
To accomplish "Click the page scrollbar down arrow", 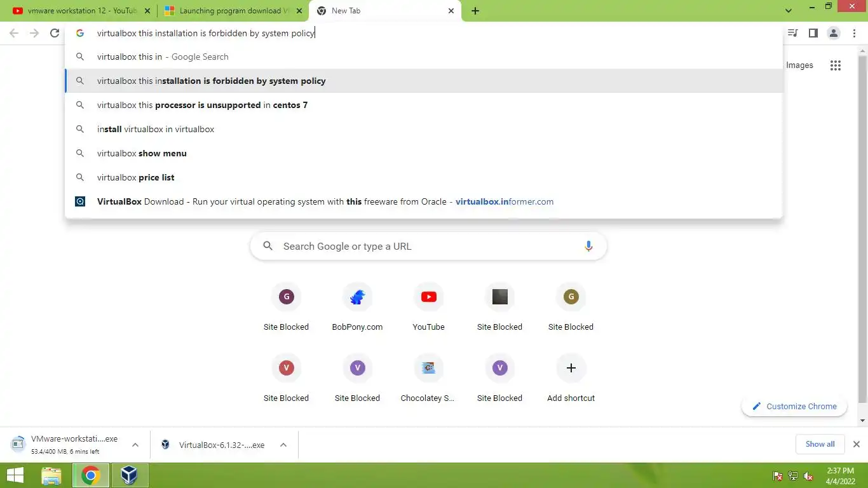I will click(862, 421).
